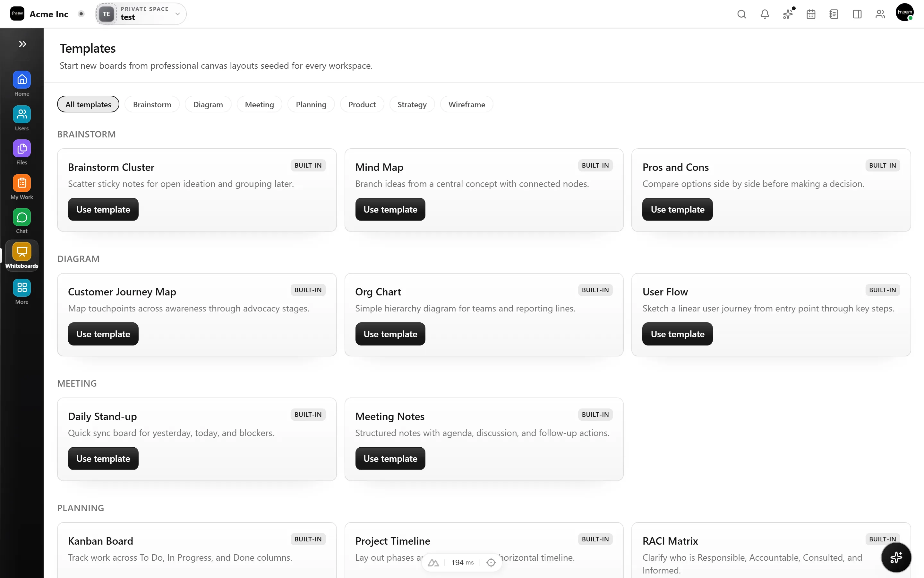This screenshot has height=578, width=924.
Task: Click the status dot beside Acme Inc
Action: coord(81,14)
